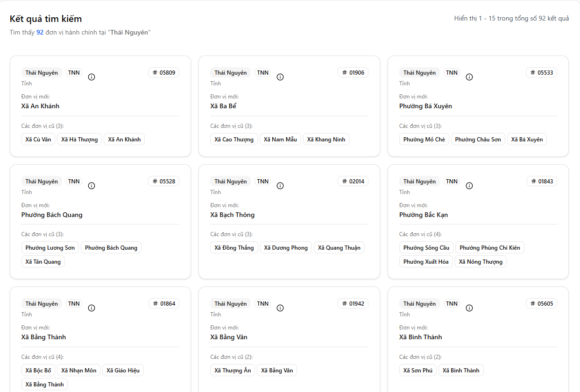Select the chip Phường Phùng Chí Kiên
This screenshot has height=392, width=580.
[x=489, y=248]
